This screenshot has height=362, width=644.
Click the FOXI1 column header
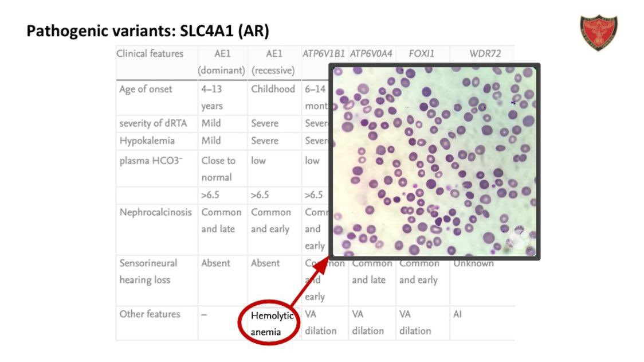[x=421, y=54]
